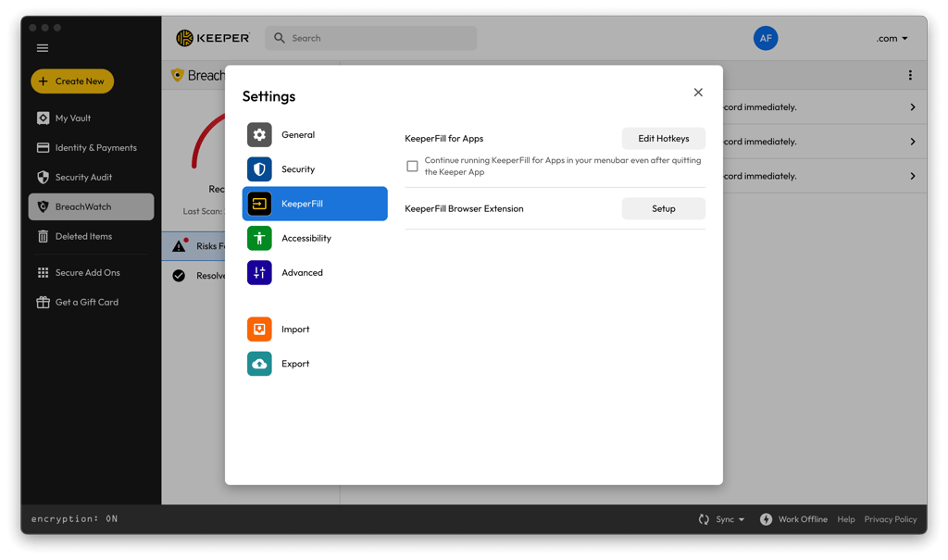
Task: Click the BreachWatch header shield icon
Action: tap(177, 75)
